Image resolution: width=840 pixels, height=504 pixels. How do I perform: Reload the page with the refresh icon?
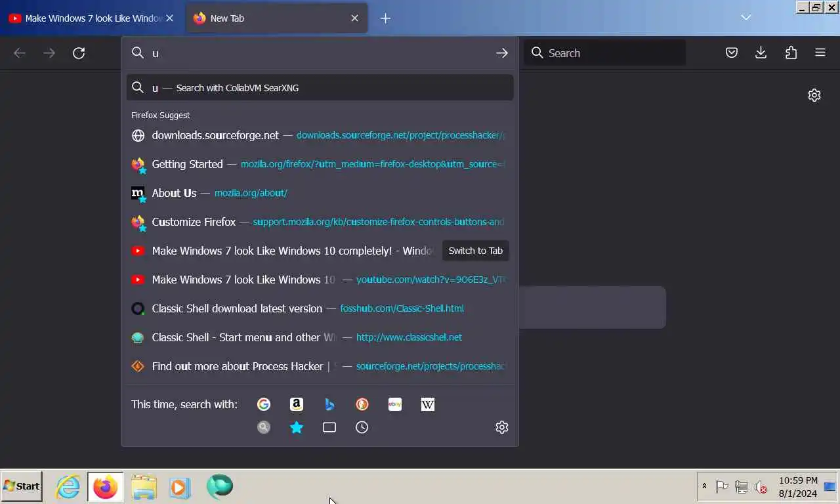point(79,53)
